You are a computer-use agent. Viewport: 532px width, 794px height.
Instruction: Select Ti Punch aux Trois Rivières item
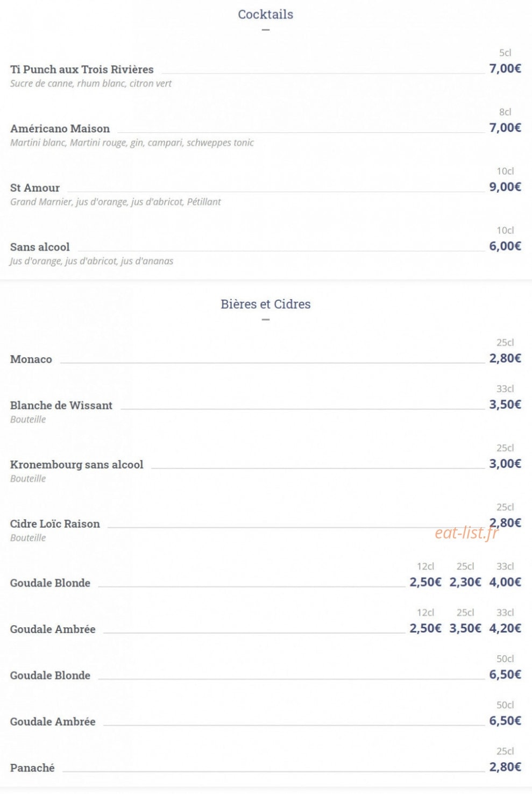point(82,69)
